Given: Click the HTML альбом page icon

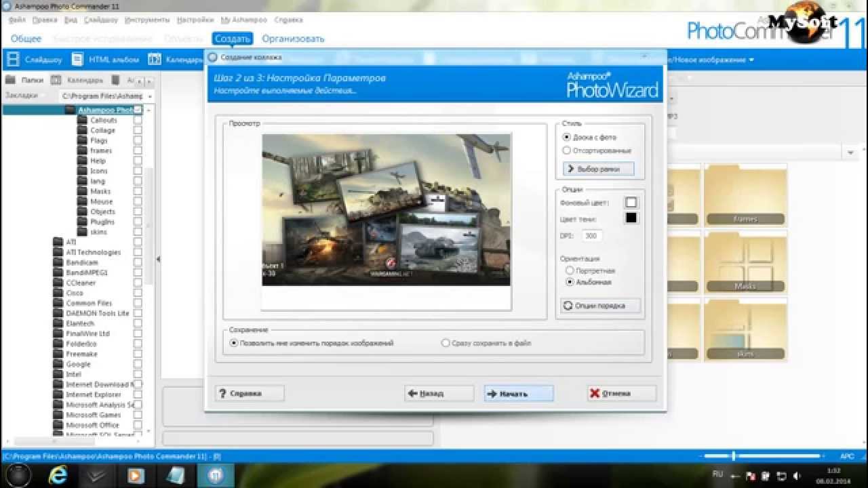Looking at the screenshot, I should pyautogui.click(x=77, y=60).
